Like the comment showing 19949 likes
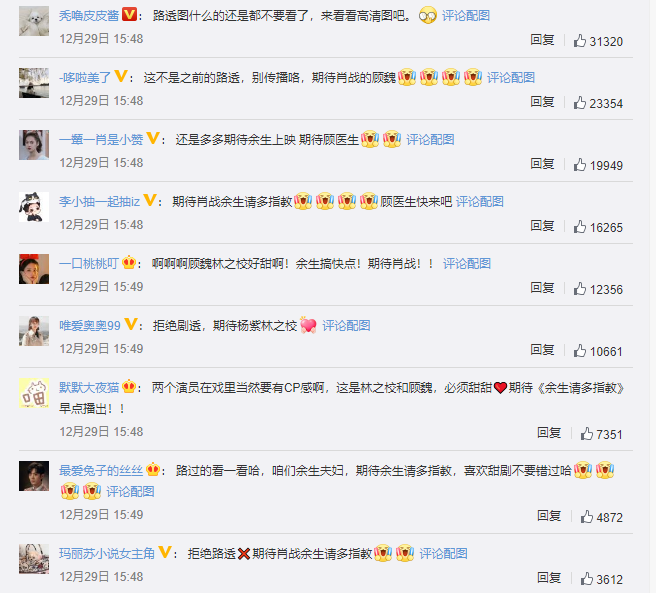The image size is (656, 593). tap(579, 164)
